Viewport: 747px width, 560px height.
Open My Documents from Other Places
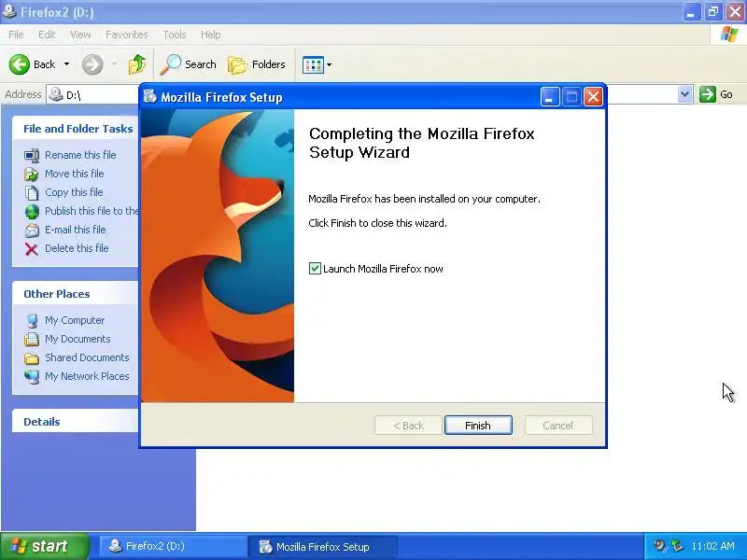[78, 339]
